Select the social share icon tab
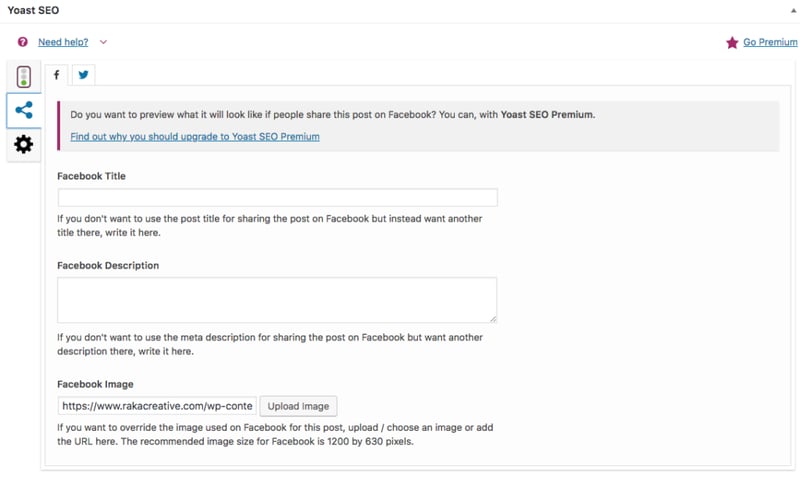The height and width of the screenshot is (477, 800). click(x=23, y=110)
